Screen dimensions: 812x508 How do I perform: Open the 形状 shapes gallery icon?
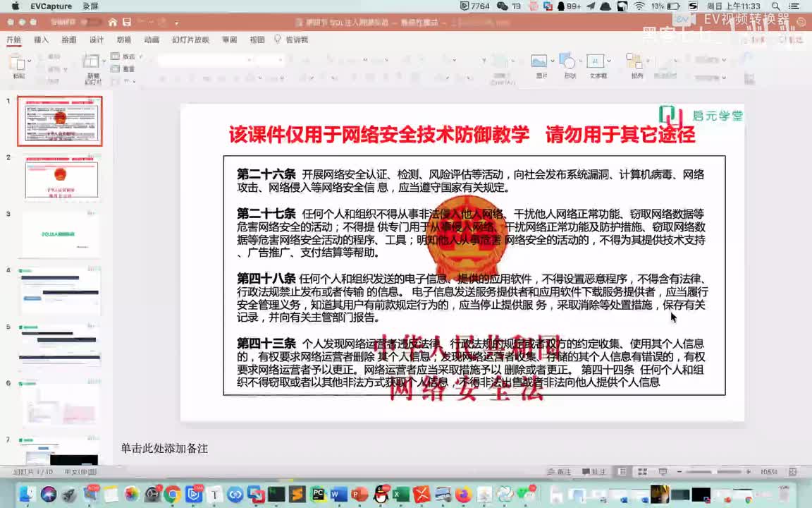pos(568,61)
